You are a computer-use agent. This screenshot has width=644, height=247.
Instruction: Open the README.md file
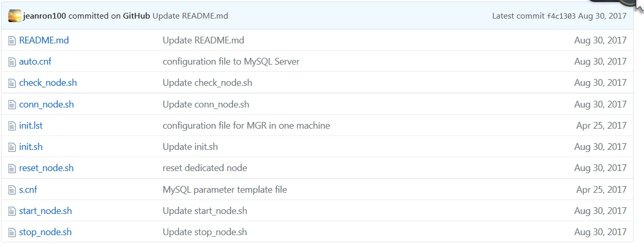[44, 40]
